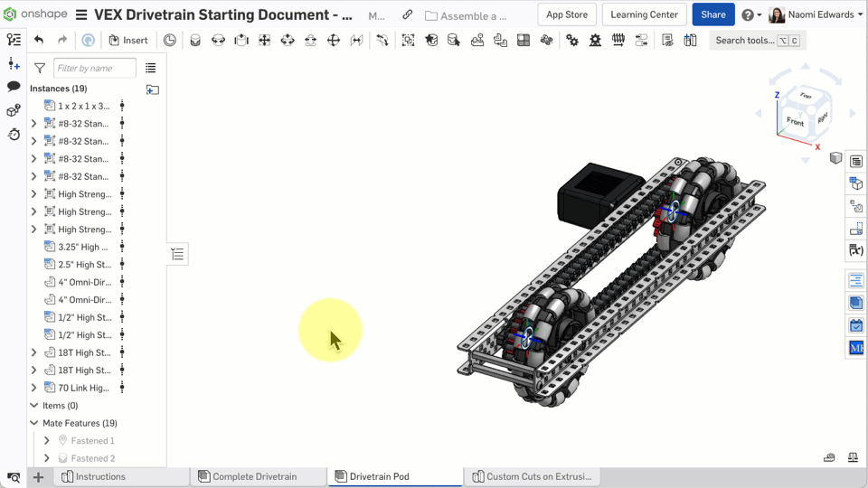Select the Fastened mate tool
This screenshot has width=868, height=488.
pyautogui.click(x=195, y=40)
